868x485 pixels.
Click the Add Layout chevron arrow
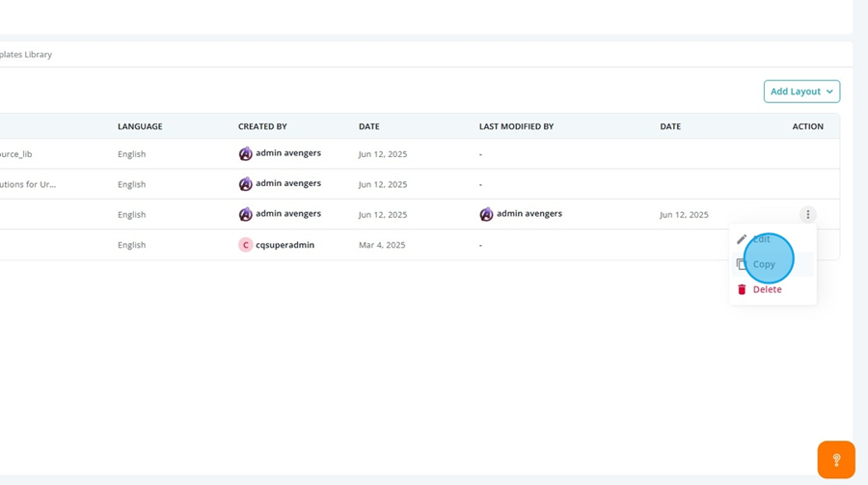tap(829, 92)
